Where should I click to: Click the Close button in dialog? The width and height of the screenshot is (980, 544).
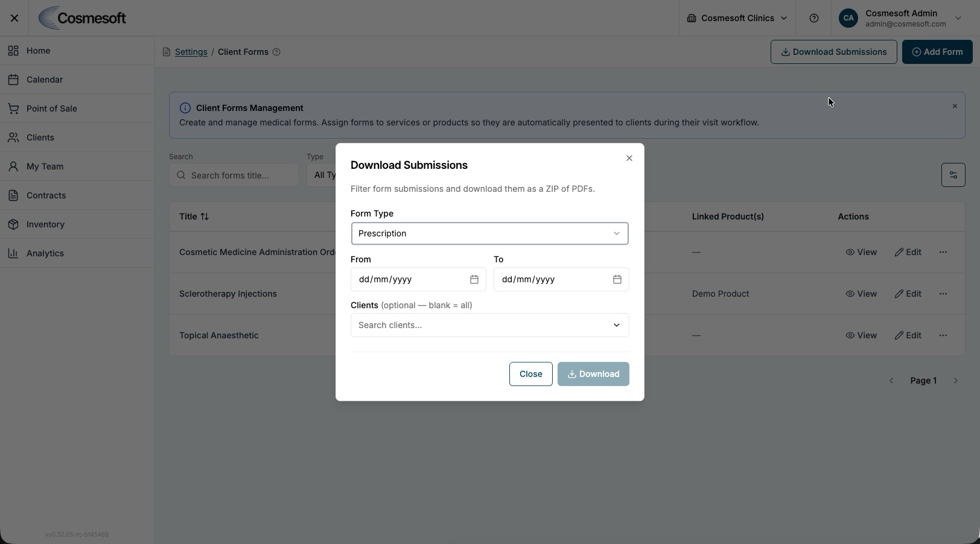click(531, 374)
